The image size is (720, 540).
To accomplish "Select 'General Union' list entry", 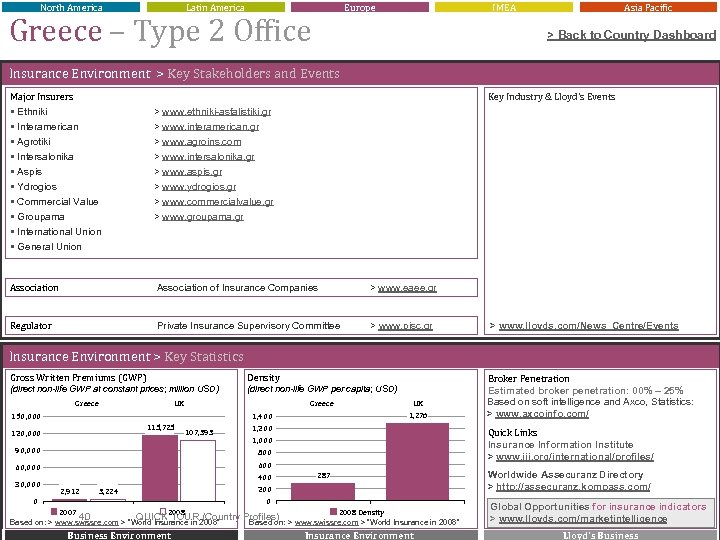I will [x=50, y=247].
